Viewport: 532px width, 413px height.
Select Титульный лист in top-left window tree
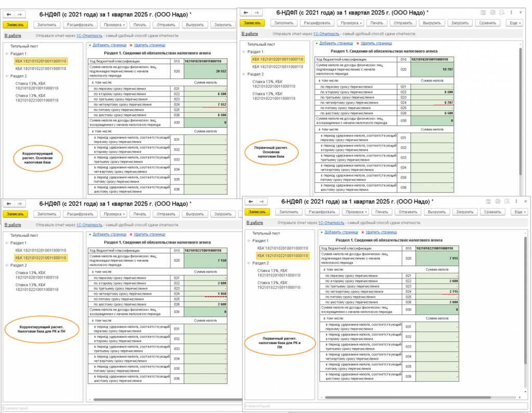tap(24, 46)
